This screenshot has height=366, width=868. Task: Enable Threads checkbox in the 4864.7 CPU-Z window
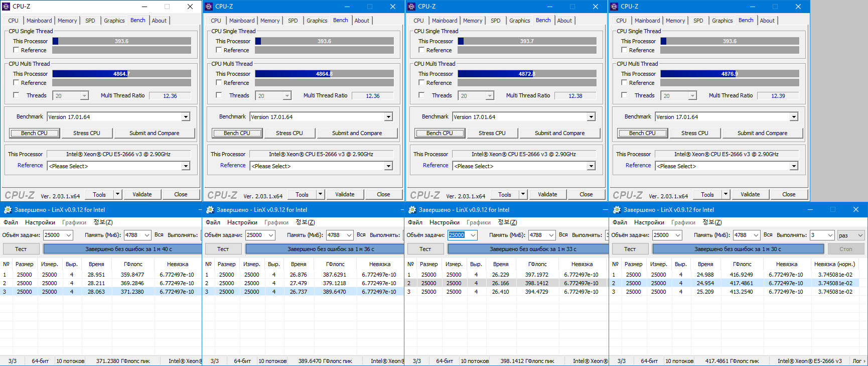pyautogui.click(x=16, y=95)
